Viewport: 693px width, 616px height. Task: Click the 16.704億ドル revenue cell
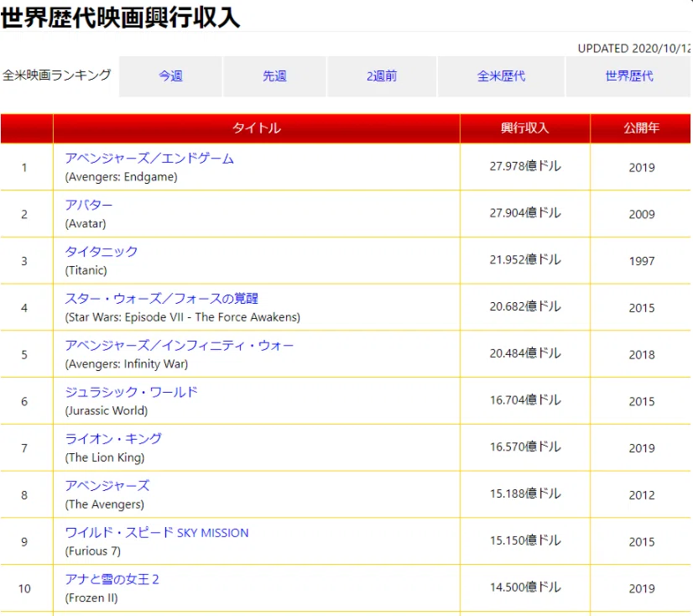525,400
